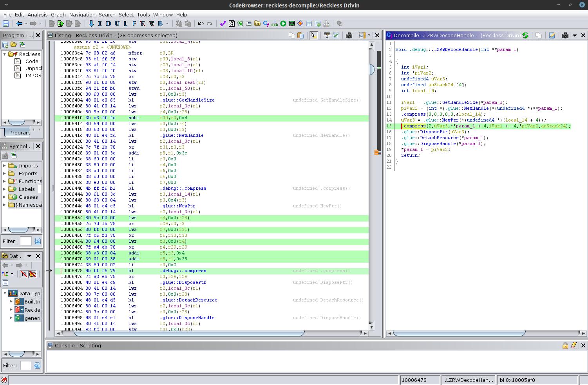Click the Go back arrow in toolbar
Viewport: 588px width, 385px height.
[x=19, y=24]
